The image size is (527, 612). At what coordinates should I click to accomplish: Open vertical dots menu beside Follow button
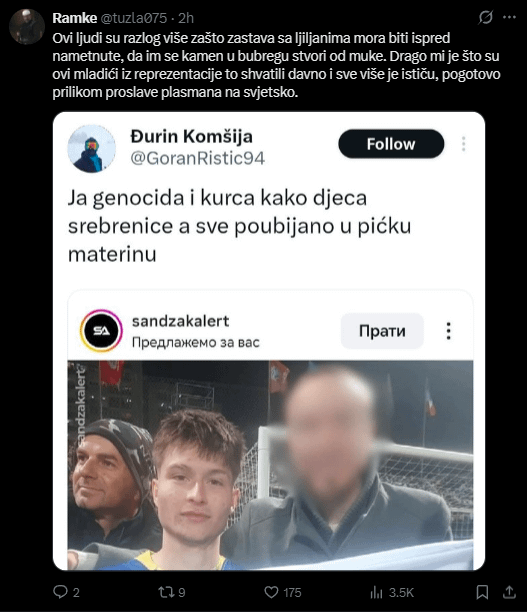tap(463, 144)
